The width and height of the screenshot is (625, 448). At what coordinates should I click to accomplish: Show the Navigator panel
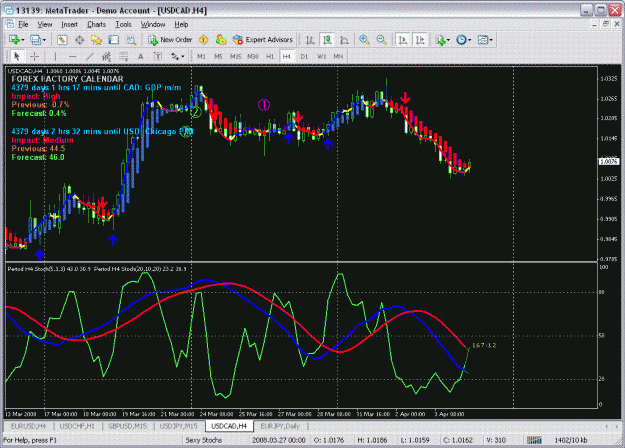point(96,39)
